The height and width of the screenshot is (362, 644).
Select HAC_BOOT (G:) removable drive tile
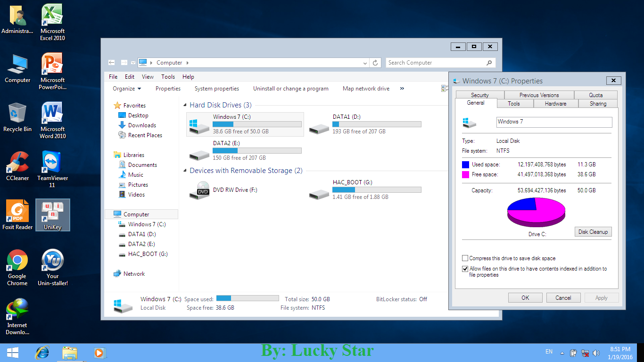click(x=365, y=190)
